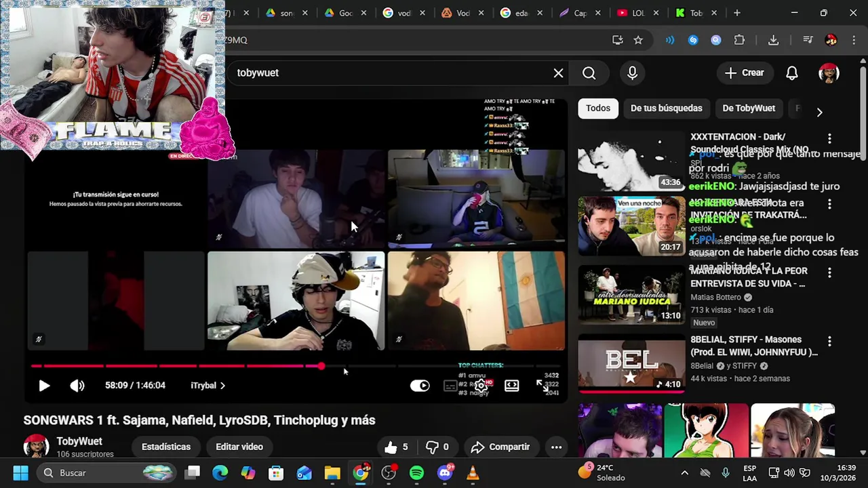
Task: Click the red video progress scrubber
Action: [320, 366]
